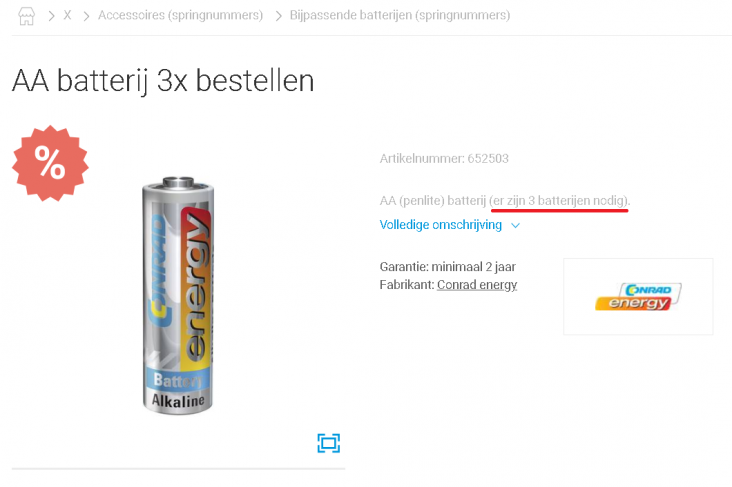732x487 pixels.
Task: Expand Volledige omschrijving description
Action: click(x=441, y=225)
